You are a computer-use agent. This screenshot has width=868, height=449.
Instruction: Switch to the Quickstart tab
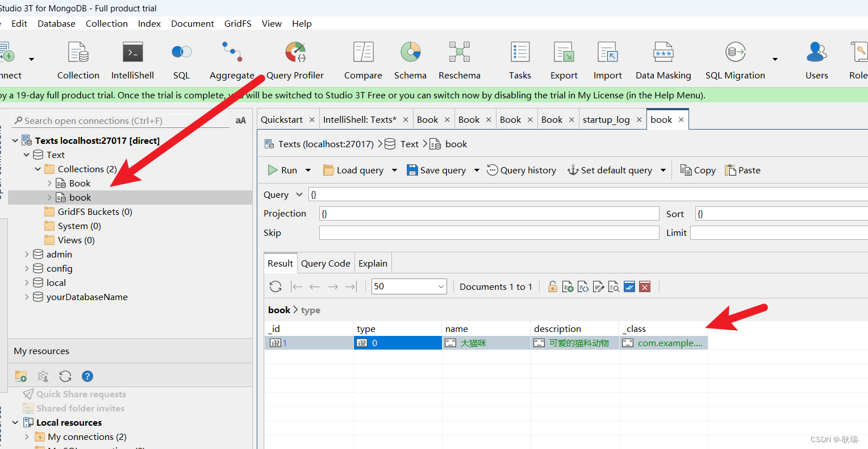pos(282,119)
